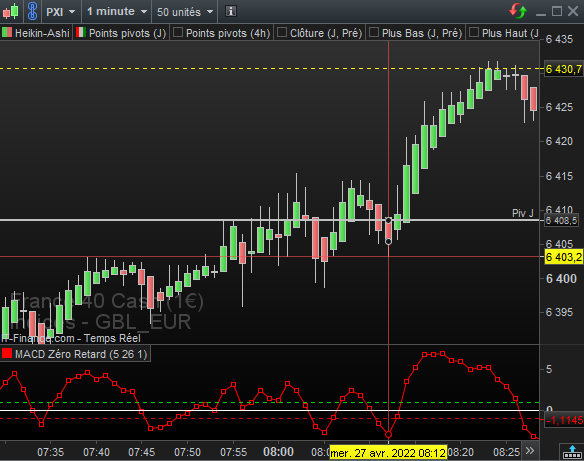Click the 07:55 time axis label
The height and width of the screenshot is (461, 584).
pyautogui.click(x=234, y=452)
